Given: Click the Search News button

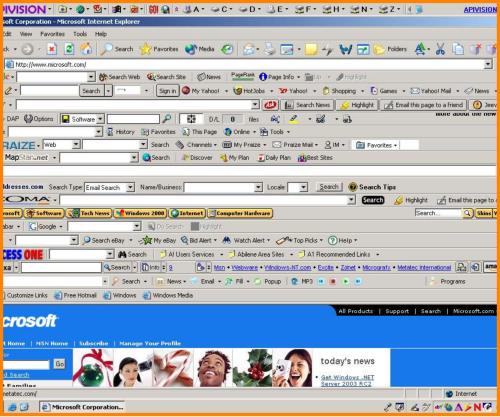Looking at the screenshot, I should pos(307,105).
